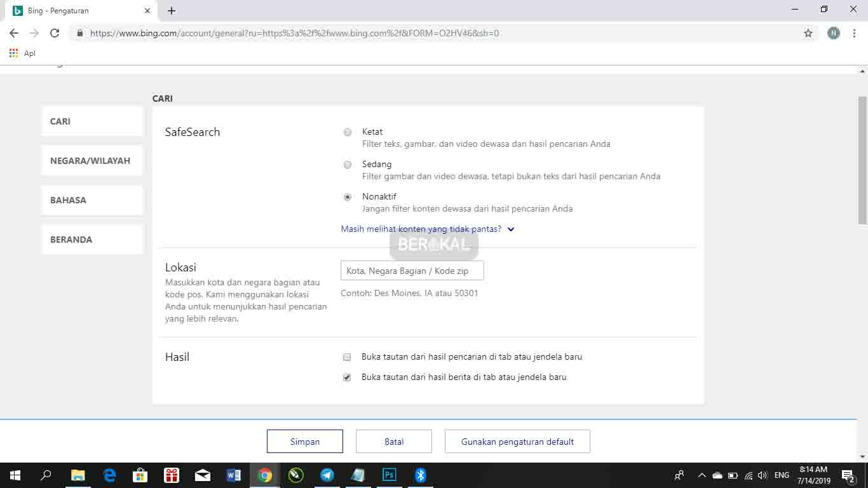Open the volume control from the tray
Image resolution: width=868 pixels, height=488 pixels.
tap(762, 475)
